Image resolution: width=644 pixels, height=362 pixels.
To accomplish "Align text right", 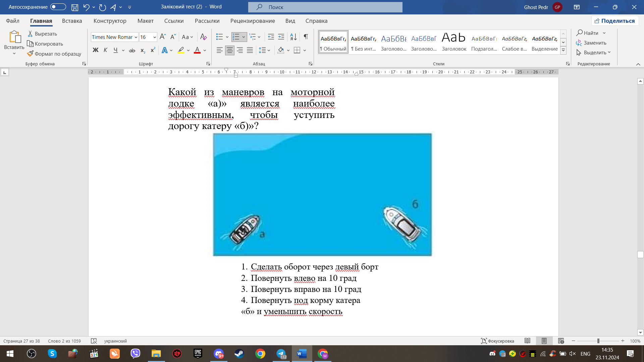I will pyautogui.click(x=240, y=50).
